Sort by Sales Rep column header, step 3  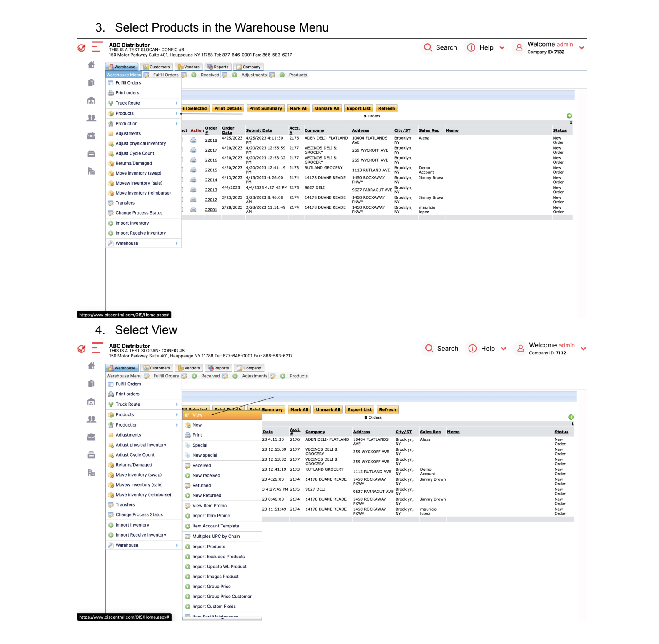[x=429, y=130]
